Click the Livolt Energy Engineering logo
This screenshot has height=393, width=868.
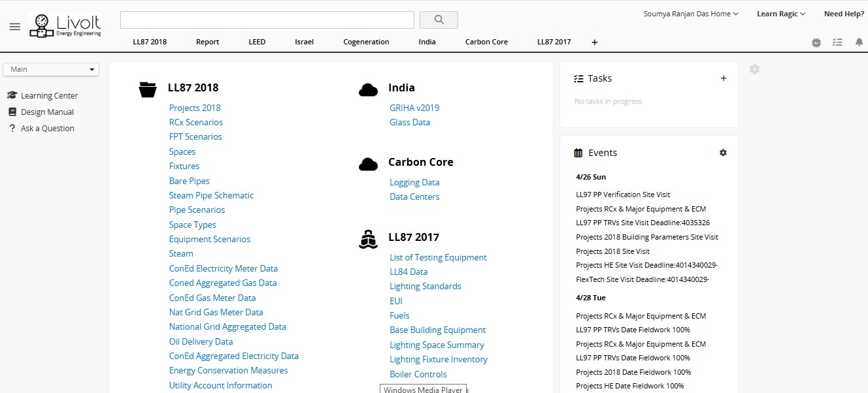65,26
